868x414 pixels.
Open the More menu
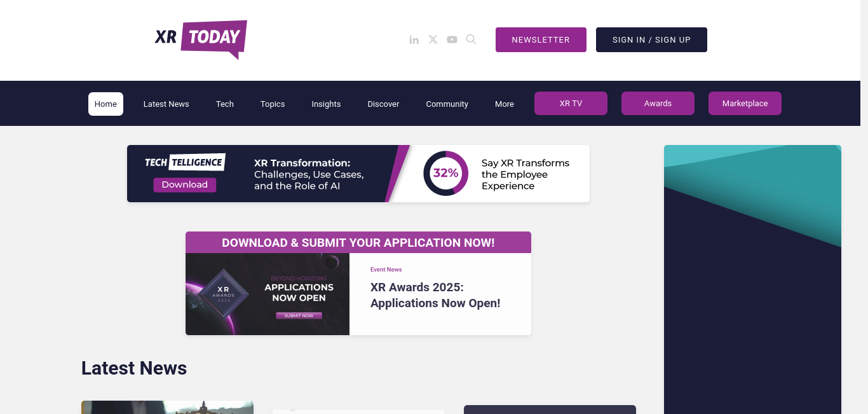tap(505, 104)
